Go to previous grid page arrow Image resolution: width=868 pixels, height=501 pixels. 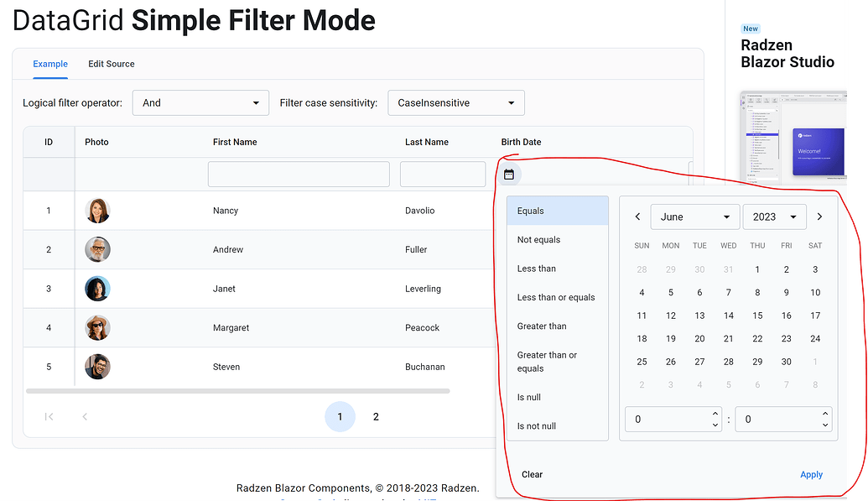[85, 417]
